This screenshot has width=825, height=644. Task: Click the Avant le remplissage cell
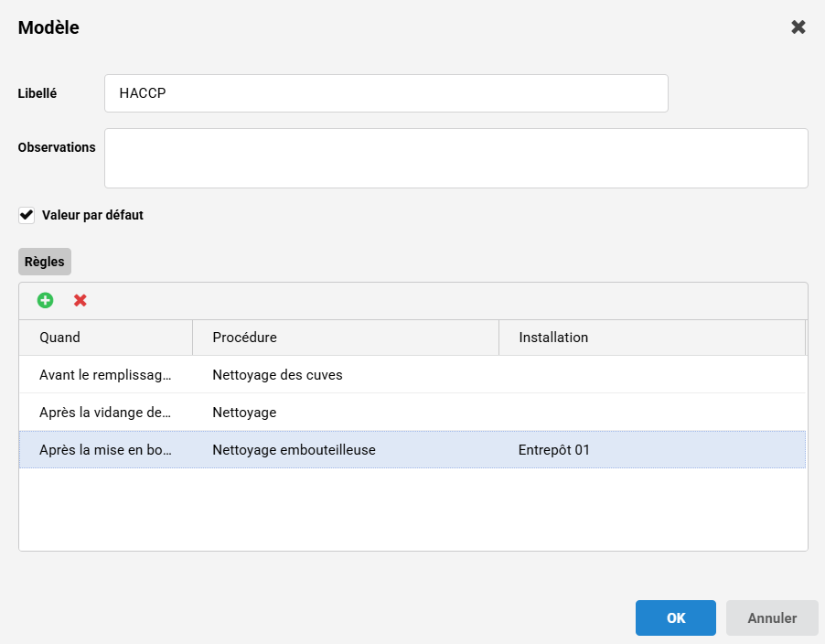point(105,375)
